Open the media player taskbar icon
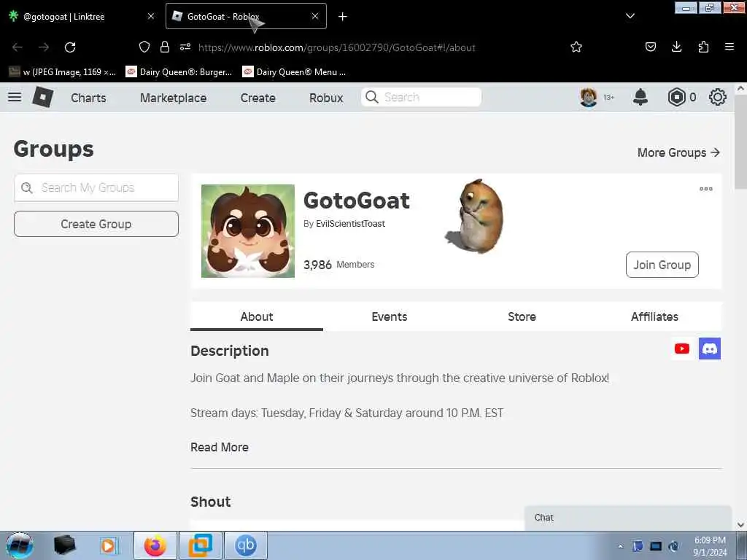The width and height of the screenshot is (747, 560). 108,545
